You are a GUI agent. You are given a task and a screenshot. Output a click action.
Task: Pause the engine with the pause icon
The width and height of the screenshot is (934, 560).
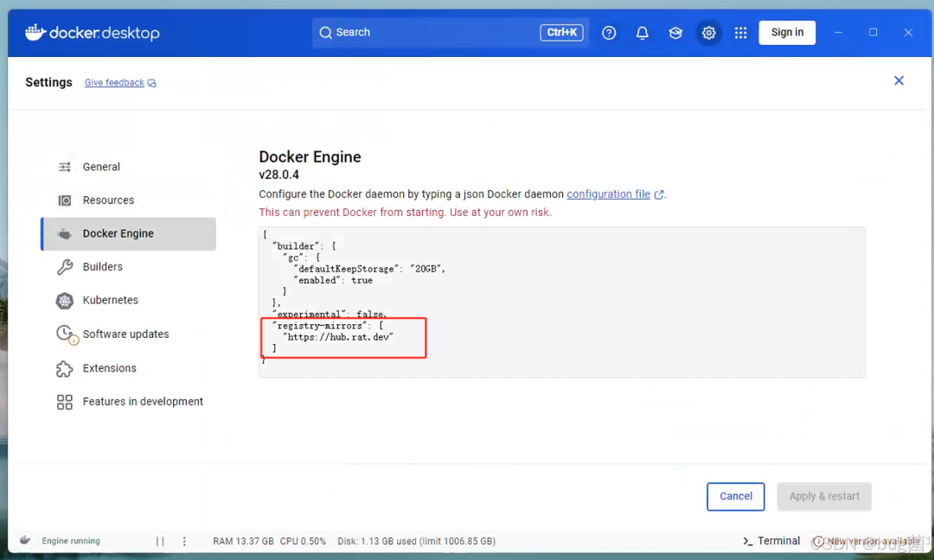[160, 541]
